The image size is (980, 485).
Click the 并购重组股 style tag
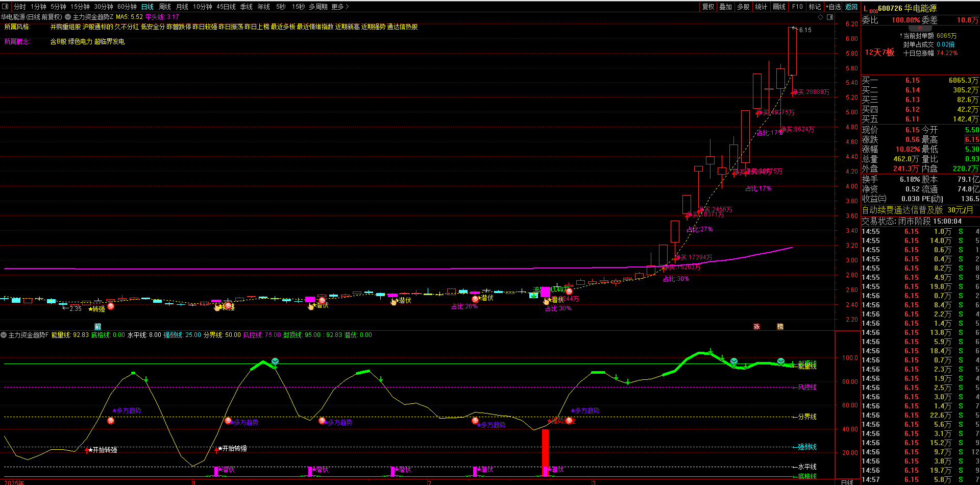point(65,27)
